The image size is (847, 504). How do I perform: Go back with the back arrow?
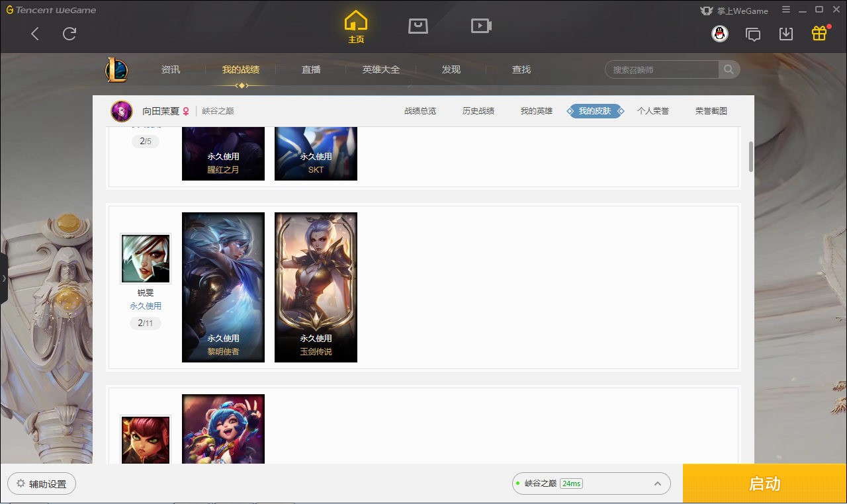pyautogui.click(x=35, y=34)
